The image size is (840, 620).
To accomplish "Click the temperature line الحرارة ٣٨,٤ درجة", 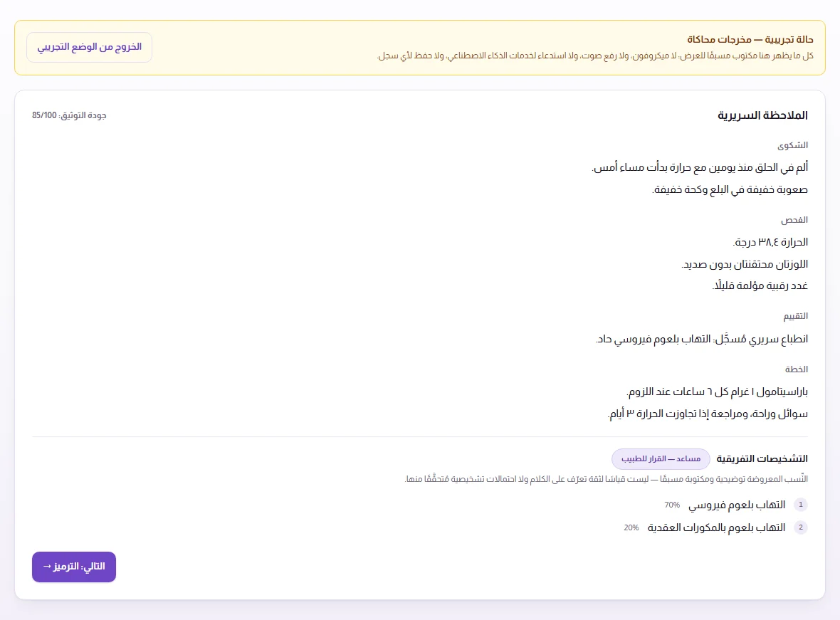I will [x=770, y=242].
